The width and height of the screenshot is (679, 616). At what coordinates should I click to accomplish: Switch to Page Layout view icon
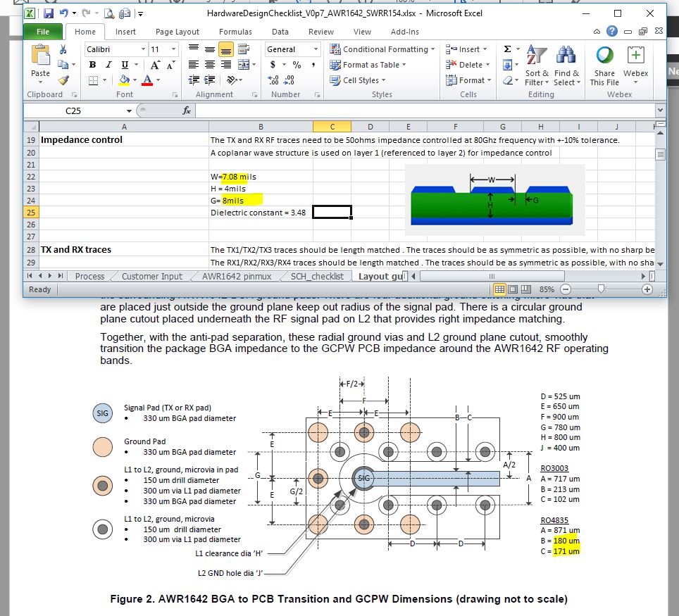point(513,289)
